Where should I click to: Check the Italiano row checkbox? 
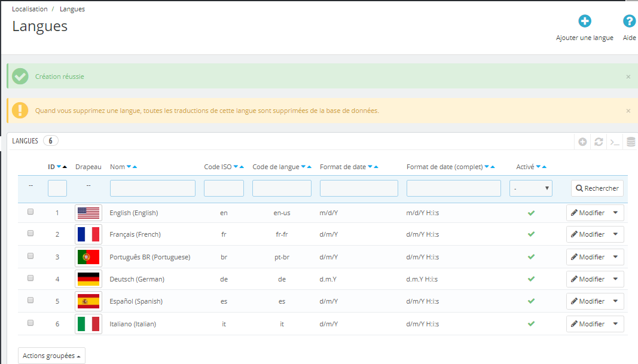pyautogui.click(x=30, y=323)
